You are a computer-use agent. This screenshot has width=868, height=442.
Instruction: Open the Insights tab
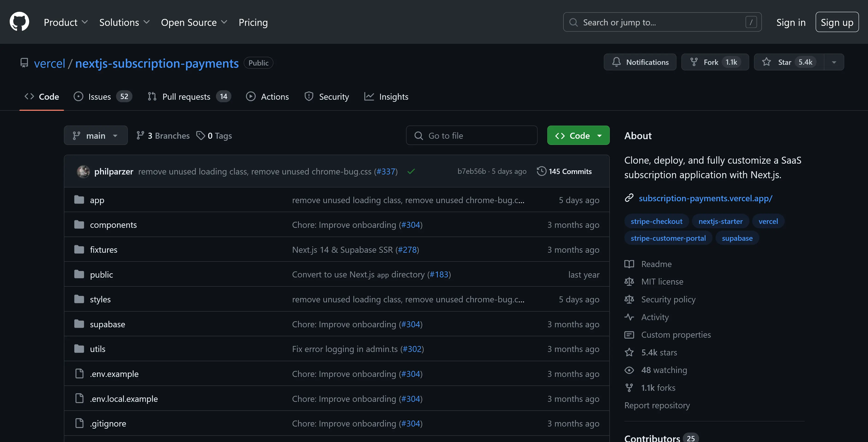(x=386, y=97)
